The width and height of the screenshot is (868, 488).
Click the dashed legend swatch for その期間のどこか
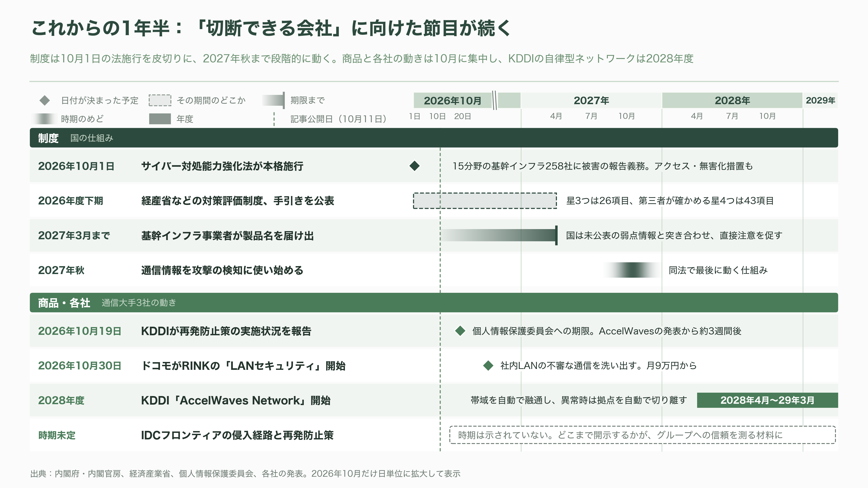160,100
